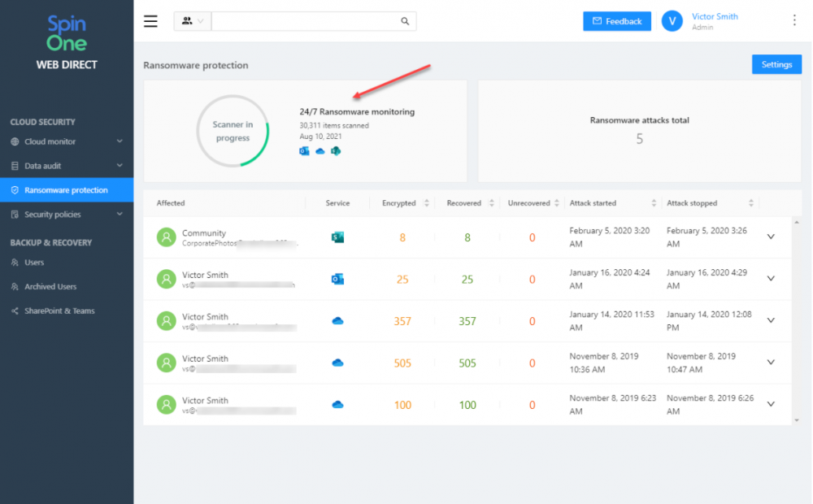
Task: Expand the Security policies sidebar section
Action: click(67, 214)
